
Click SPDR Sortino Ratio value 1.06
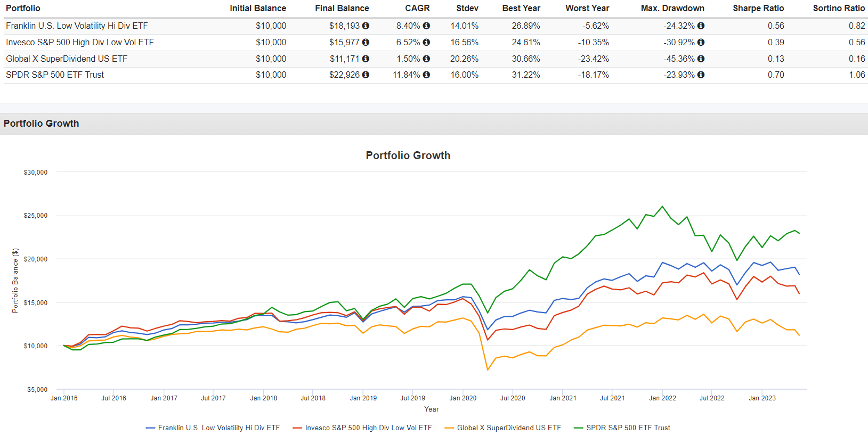857,75
